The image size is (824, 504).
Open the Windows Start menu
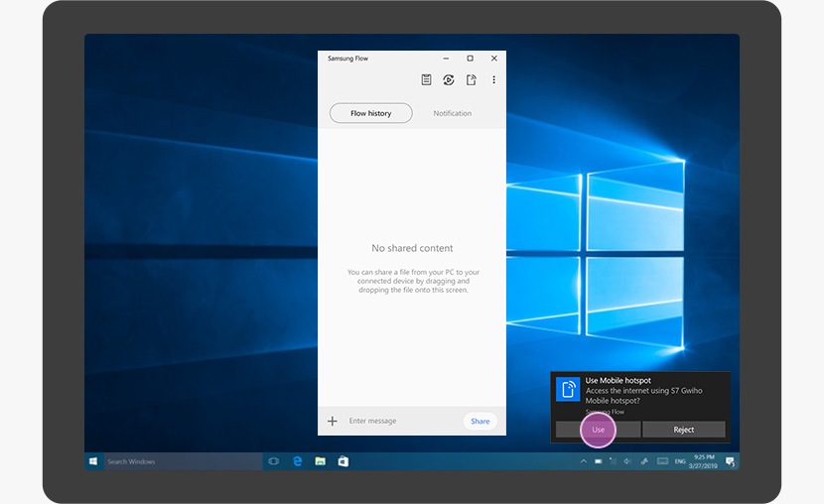tap(94, 461)
